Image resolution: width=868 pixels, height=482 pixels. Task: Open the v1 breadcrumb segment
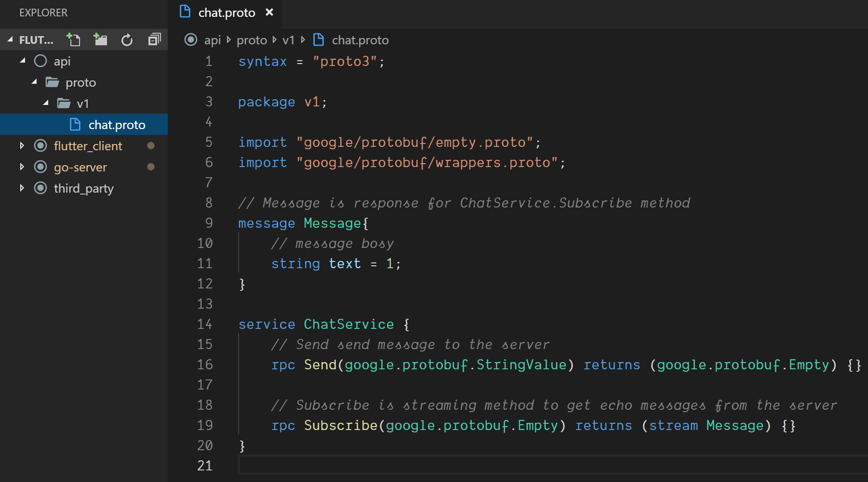pos(288,40)
